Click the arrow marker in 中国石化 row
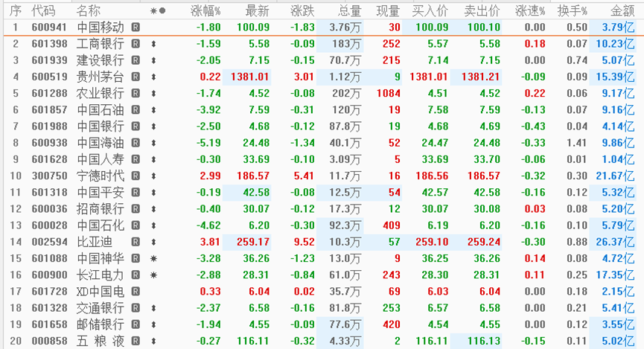 coord(153,225)
